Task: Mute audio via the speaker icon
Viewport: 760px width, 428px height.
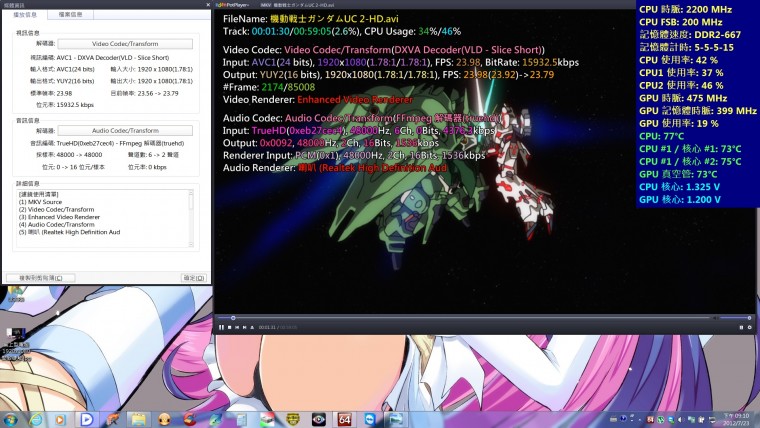Action: (x=715, y=318)
